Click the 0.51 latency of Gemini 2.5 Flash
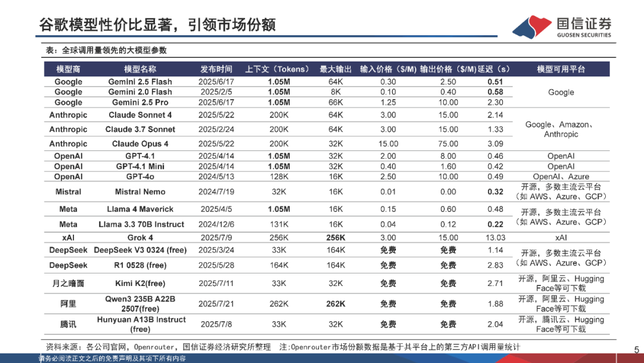The width and height of the screenshot is (644, 363). tap(496, 82)
